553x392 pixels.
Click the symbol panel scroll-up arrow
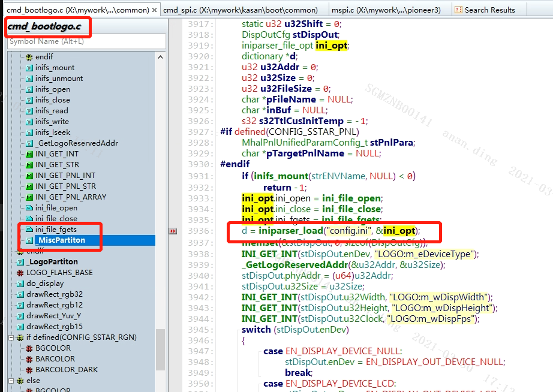coord(160,57)
